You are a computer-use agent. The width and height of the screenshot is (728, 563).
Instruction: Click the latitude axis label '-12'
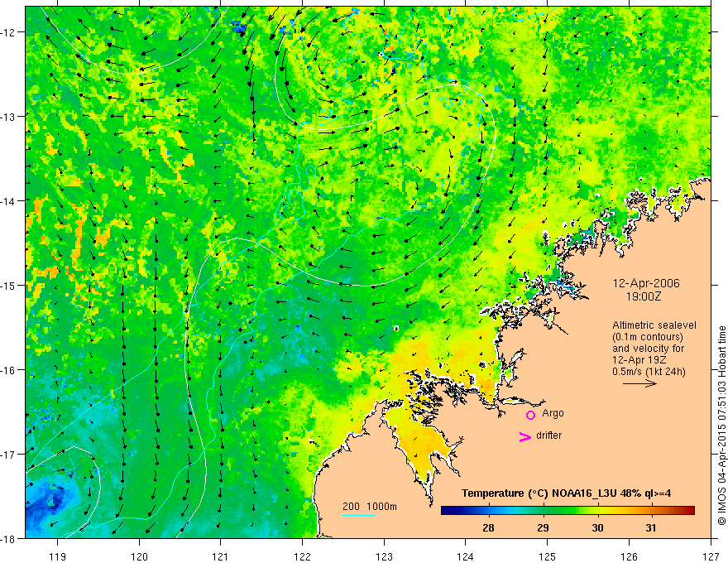(8, 32)
